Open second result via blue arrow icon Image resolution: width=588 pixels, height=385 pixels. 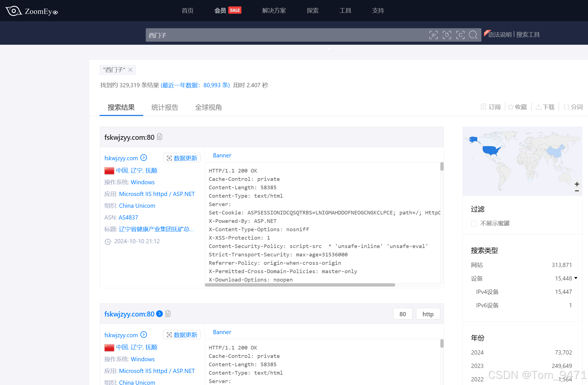coord(159,314)
